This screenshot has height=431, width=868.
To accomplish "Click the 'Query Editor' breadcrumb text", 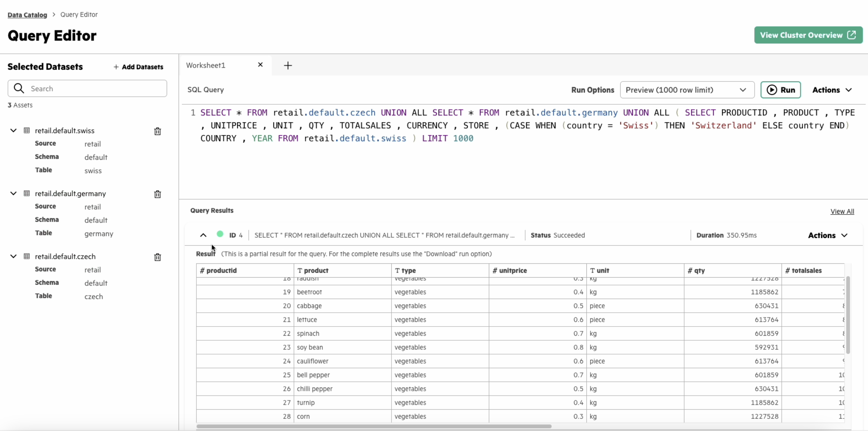I will (x=79, y=15).
